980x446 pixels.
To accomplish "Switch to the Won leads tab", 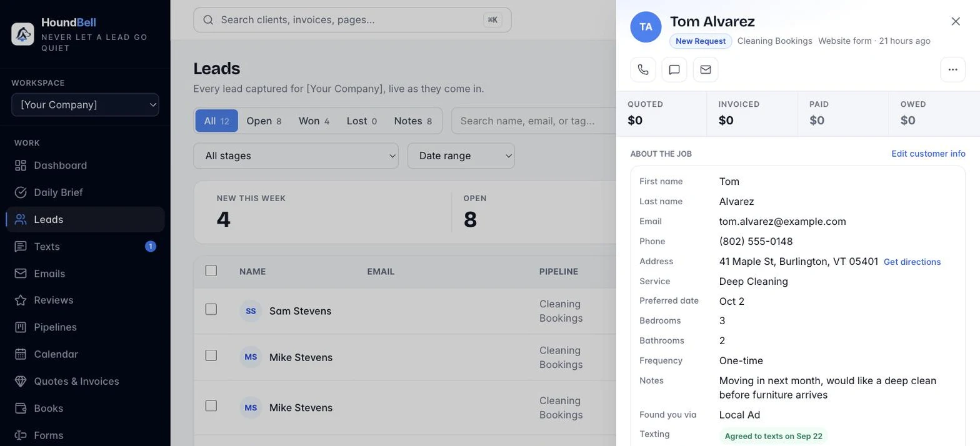I will [314, 121].
